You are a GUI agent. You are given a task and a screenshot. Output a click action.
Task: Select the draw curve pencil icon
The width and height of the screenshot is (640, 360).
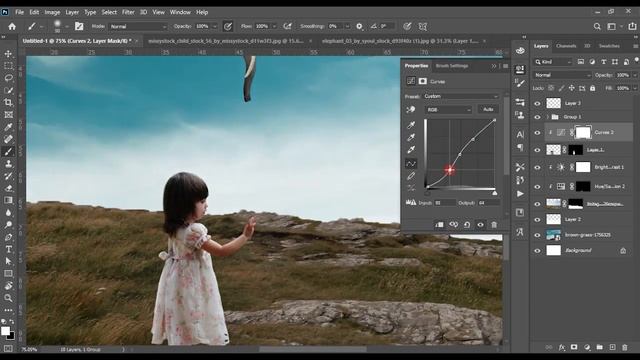pos(411,176)
